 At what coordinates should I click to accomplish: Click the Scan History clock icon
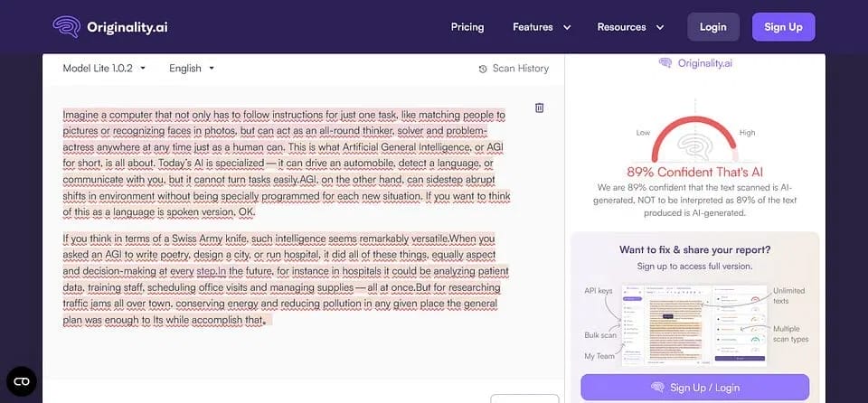click(x=483, y=69)
